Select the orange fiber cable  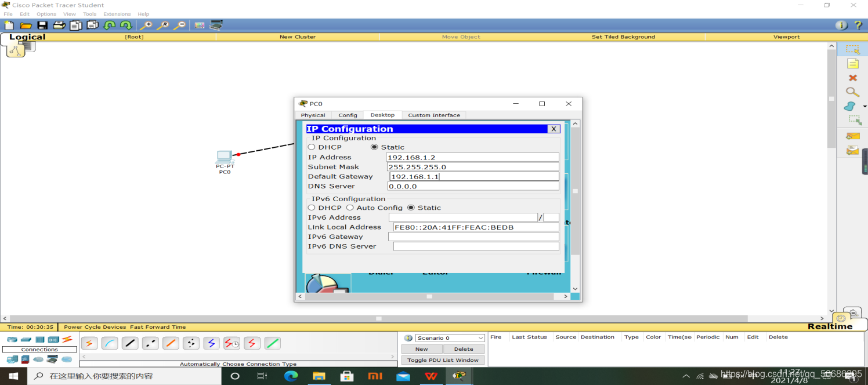click(171, 343)
